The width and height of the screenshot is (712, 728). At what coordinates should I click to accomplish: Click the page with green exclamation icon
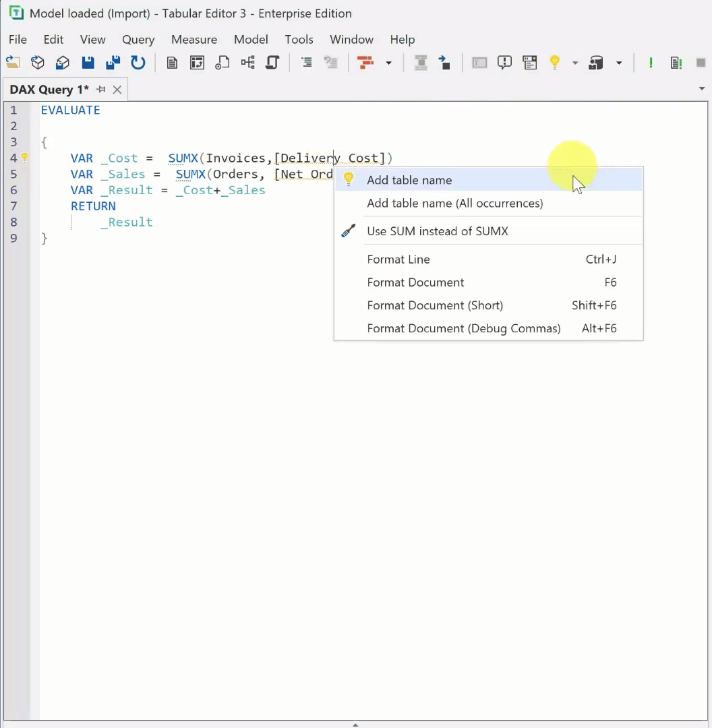[676, 62]
